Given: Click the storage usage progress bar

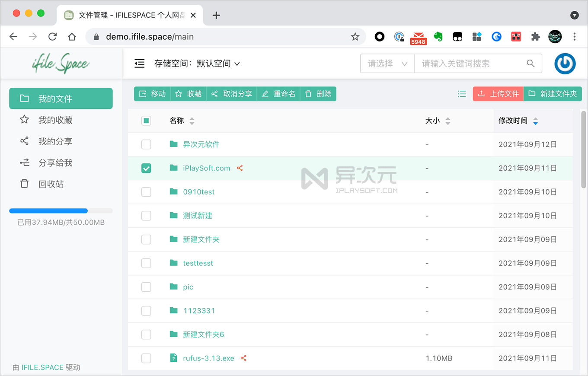Looking at the screenshot, I should coord(61,210).
